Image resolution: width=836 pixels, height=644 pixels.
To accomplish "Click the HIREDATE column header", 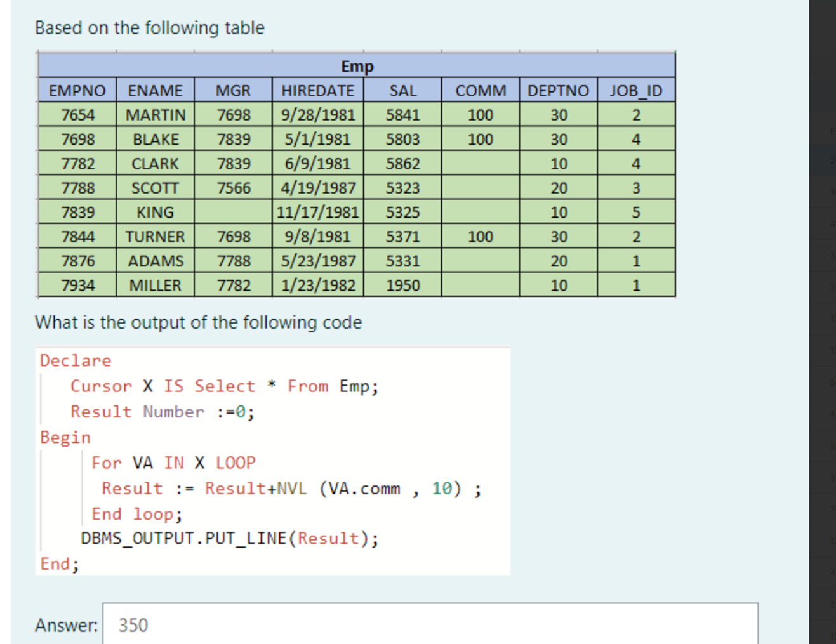I will (x=316, y=90).
